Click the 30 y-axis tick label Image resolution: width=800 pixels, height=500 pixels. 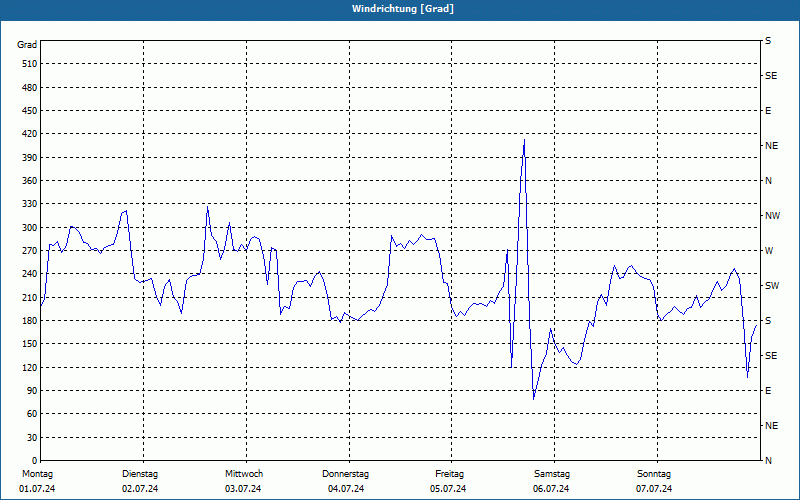(x=32, y=438)
